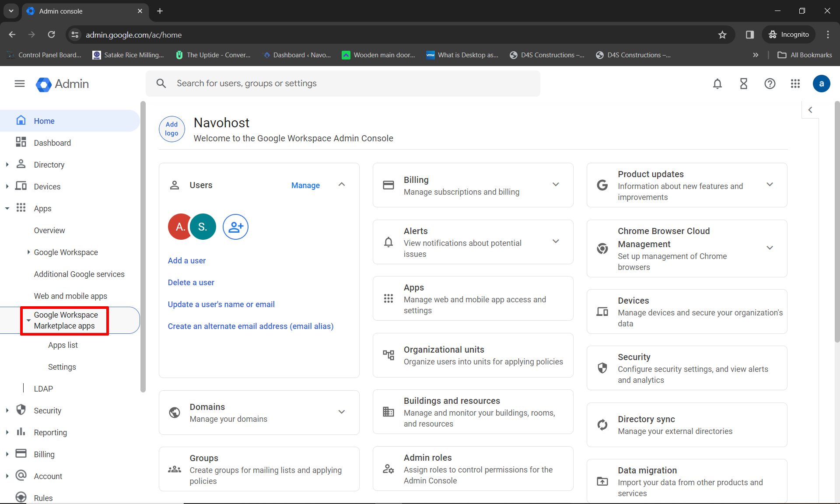Click the main menu hamburger icon
This screenshot has height=504, width=840.
pos(20,84)
